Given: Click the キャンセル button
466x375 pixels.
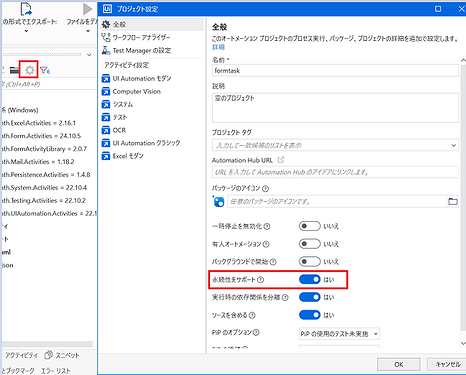Looking at the screenshot, I should click(447, 364).
